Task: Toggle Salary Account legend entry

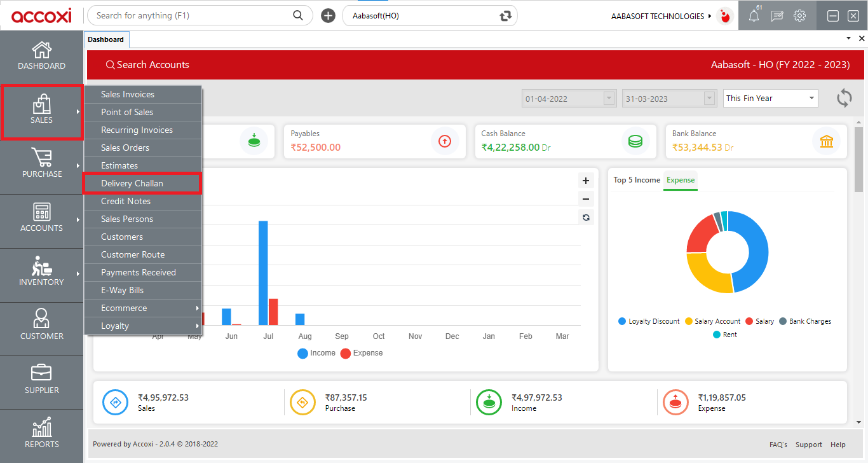Action: coord(713,321)
